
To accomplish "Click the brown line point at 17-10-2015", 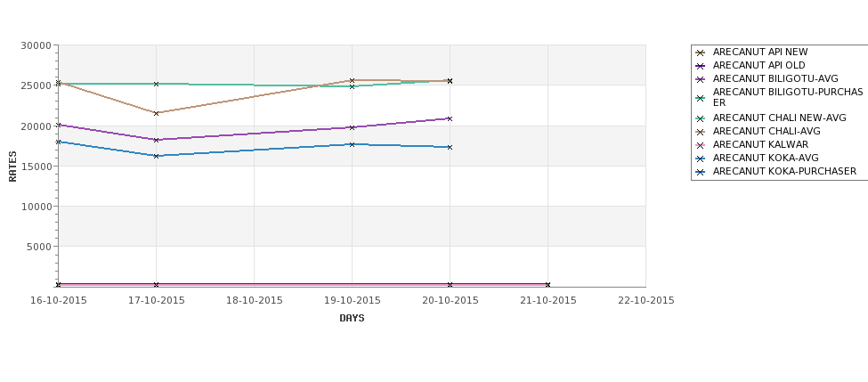I will coord(156,113).
